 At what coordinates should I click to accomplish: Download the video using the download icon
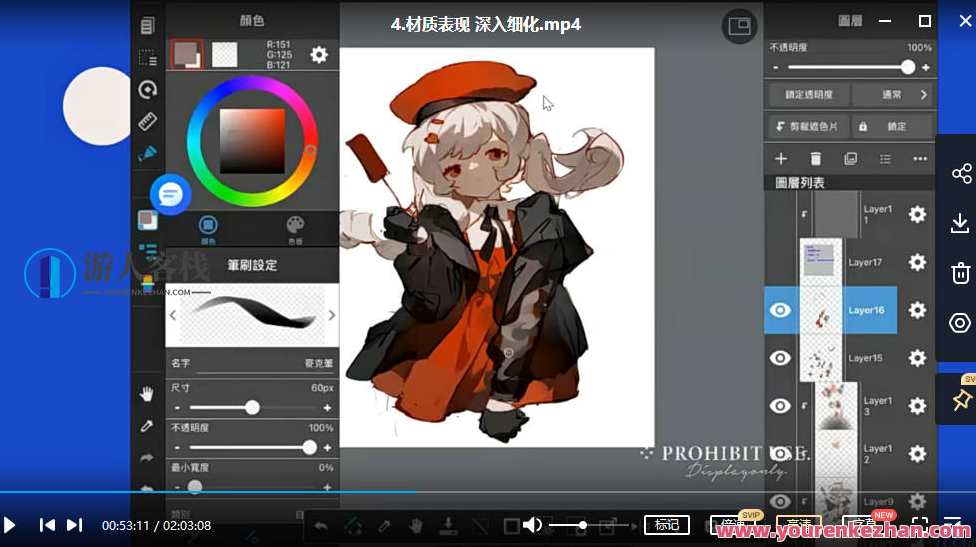[960, 223]
